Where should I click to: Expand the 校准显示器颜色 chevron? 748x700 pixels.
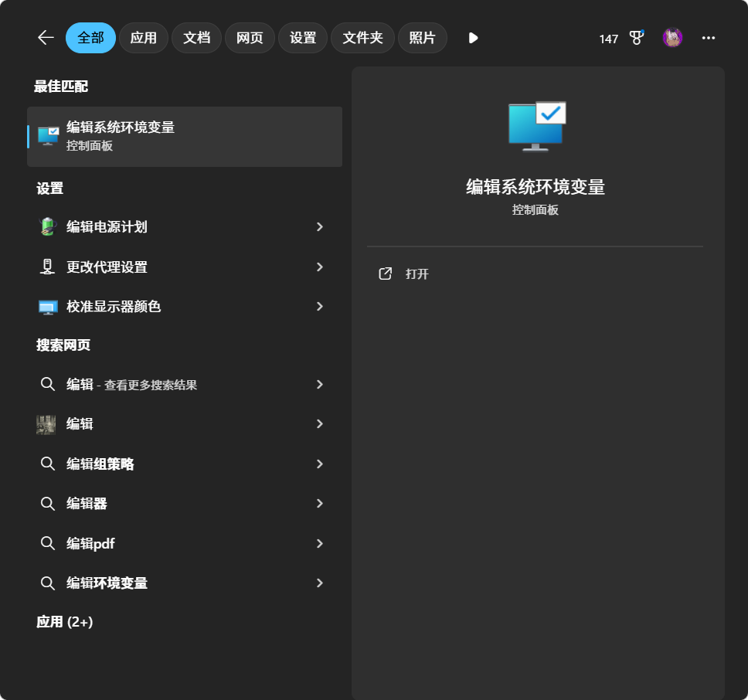click(320, 307)
